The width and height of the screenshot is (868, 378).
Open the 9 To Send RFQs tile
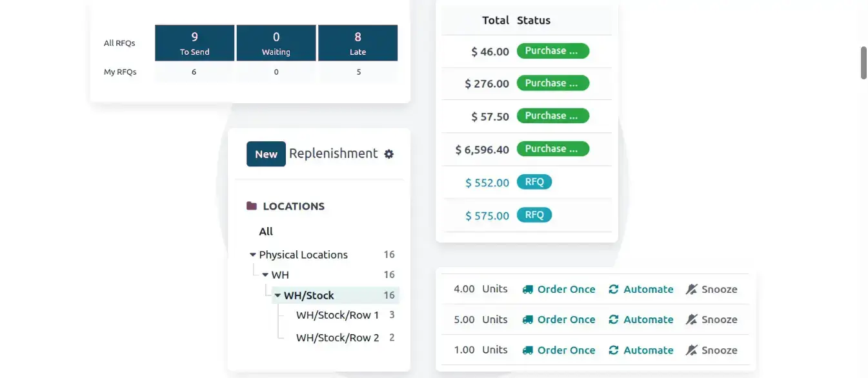(194, 43)
